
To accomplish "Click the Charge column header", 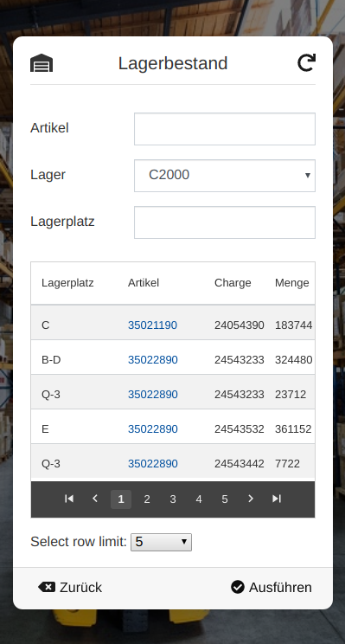I will pos(233,283).
